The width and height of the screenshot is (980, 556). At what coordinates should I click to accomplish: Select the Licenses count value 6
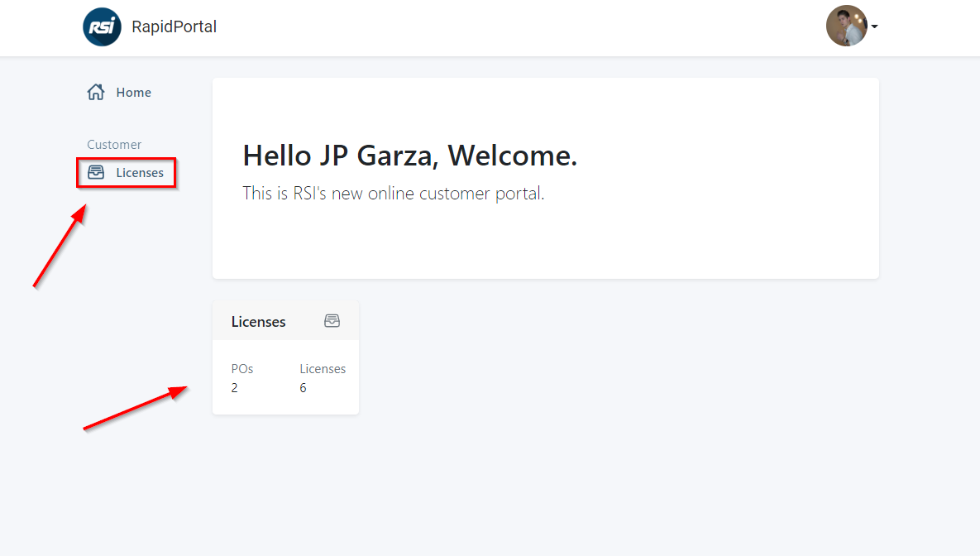point(304,388)
